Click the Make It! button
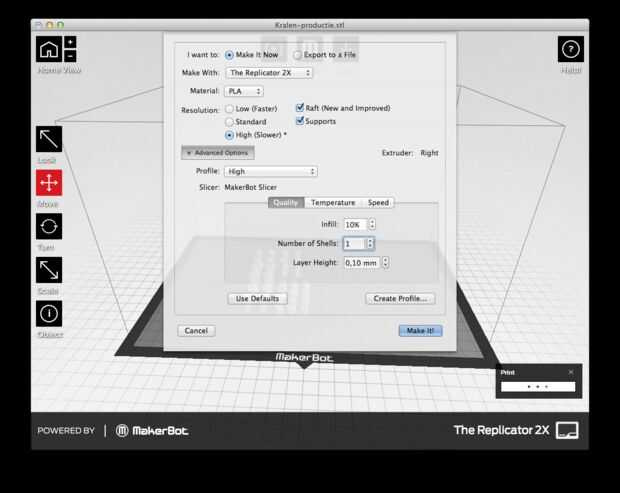This screenshot has width=620, height=493. (x=420, y=331)
